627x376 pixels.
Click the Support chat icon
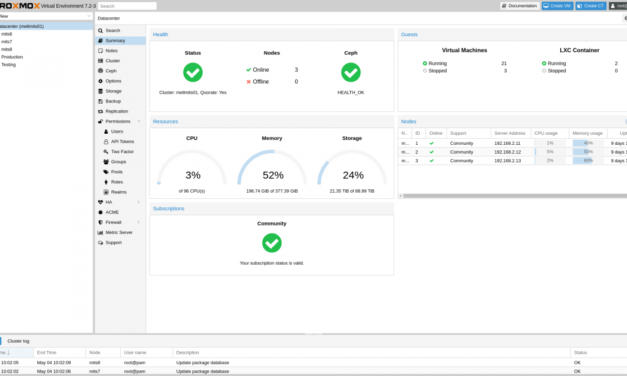(x=100, y=242)
